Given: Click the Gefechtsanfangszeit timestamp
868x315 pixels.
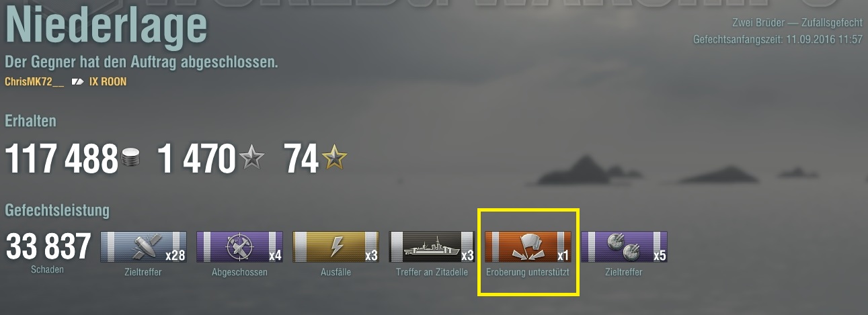Looking at the screenshot, I should click(778, 40).
